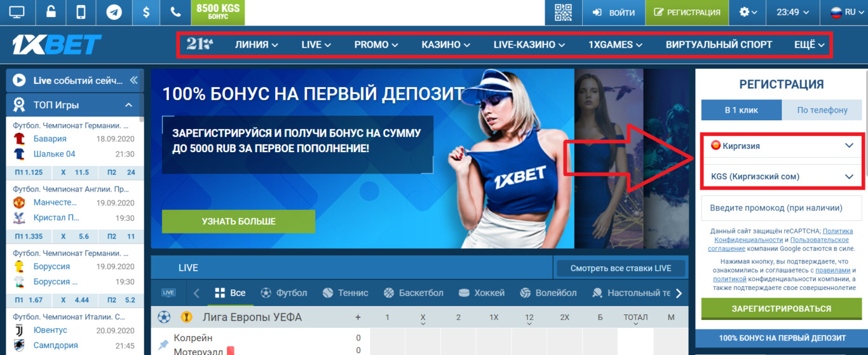Click the ВОЙТИ login button
The height and width of the screenshot is (355, 868).
click(613, 12)
